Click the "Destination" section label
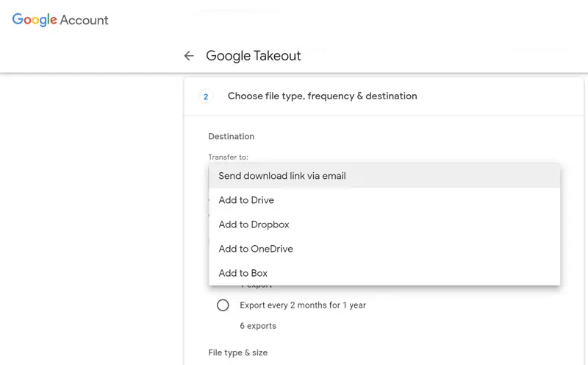The image size is (588, 365). (231, 136)
